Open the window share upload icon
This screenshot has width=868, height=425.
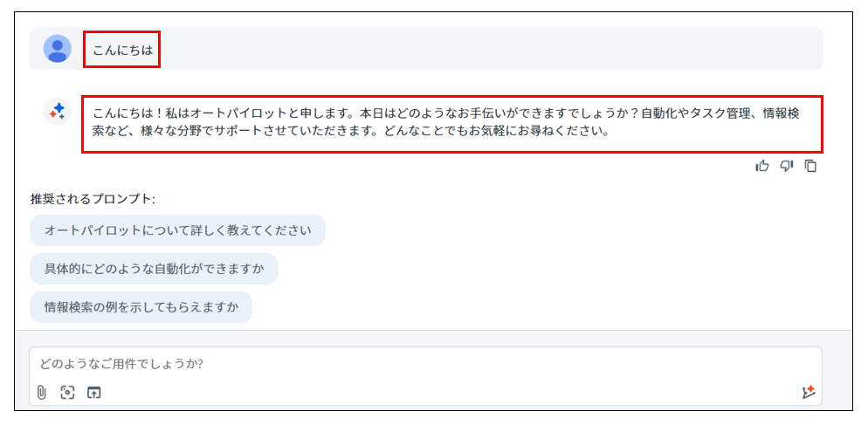[x=94, y=393]
